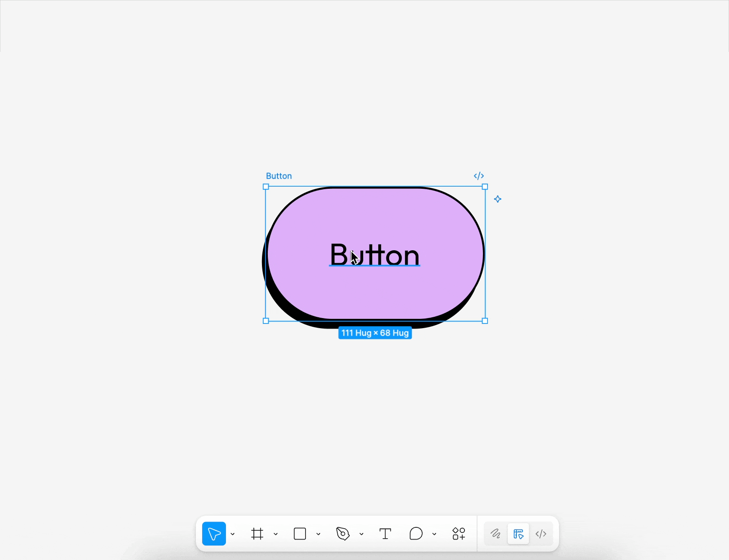Pick the Text tool

385,534
